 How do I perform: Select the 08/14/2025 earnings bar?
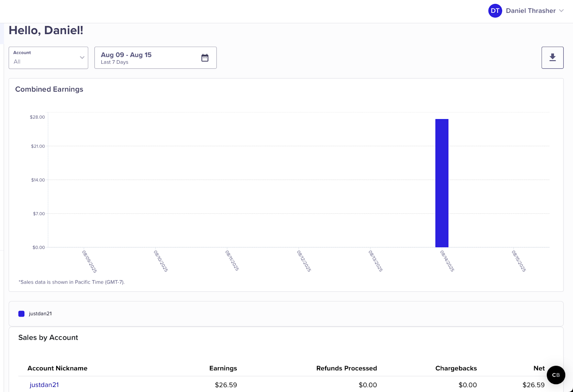tap(442, 183)
